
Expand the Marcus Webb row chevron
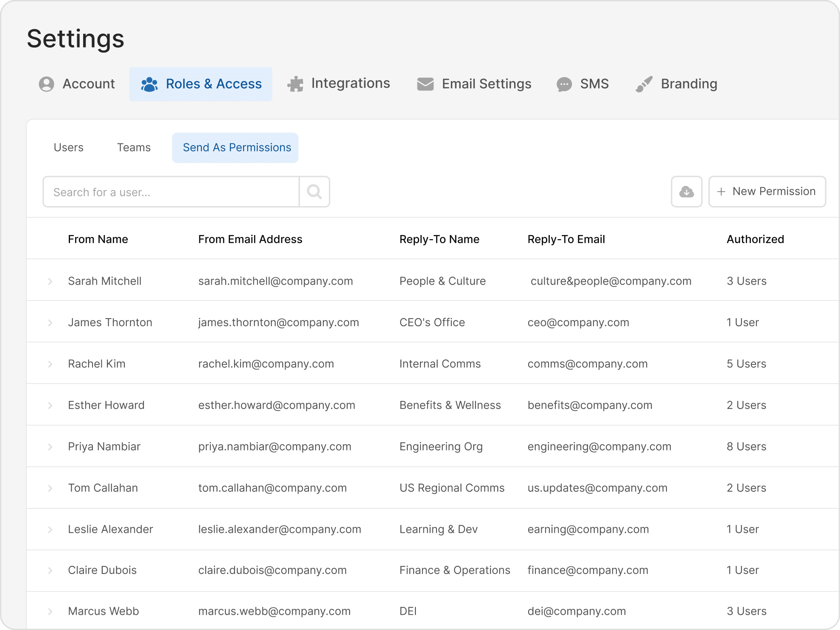click(x=50, y=611)
